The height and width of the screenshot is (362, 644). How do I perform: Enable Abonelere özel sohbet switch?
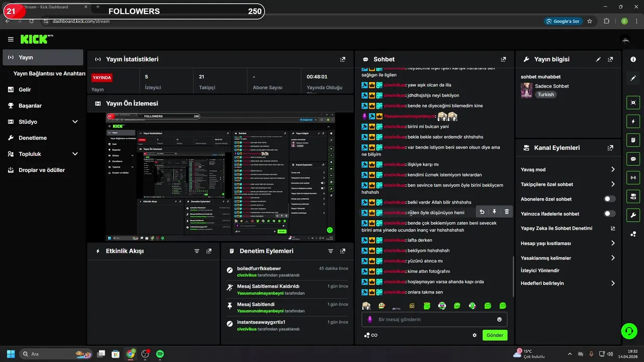tap(610, 199)
